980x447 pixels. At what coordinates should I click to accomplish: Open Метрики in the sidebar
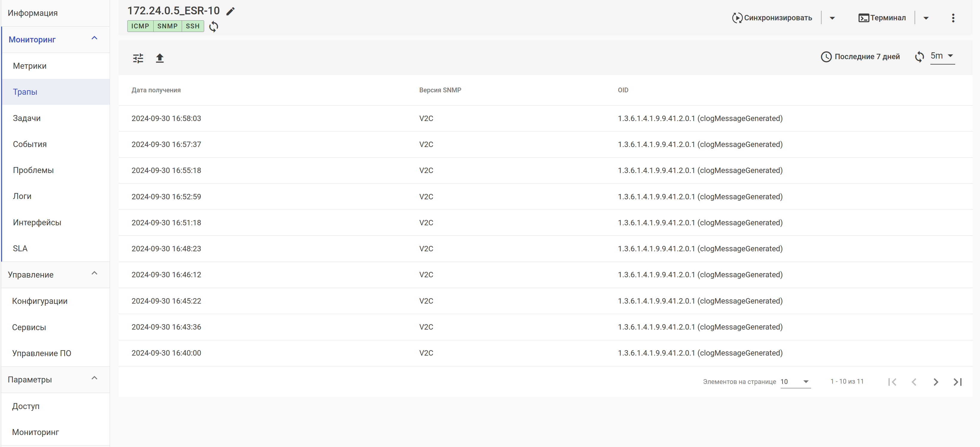(30, 66)
